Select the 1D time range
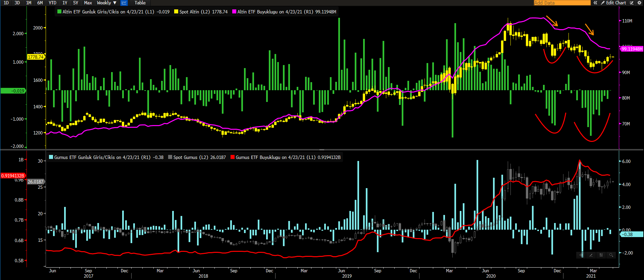The image size is (644, 280). (x=6, y=3)
